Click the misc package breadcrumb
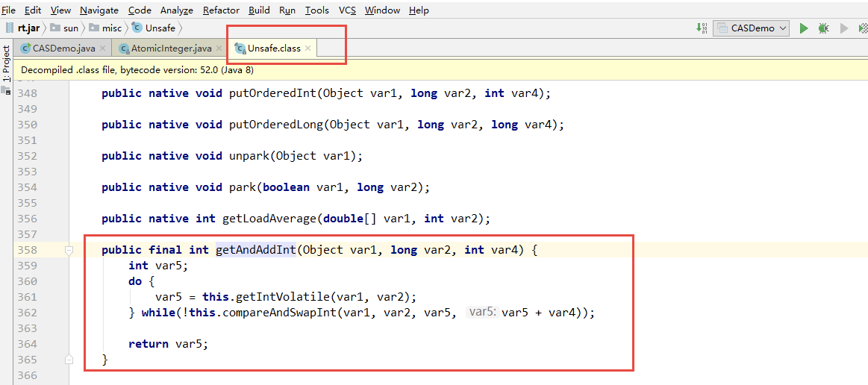868x385 pixels. [107, 28]
